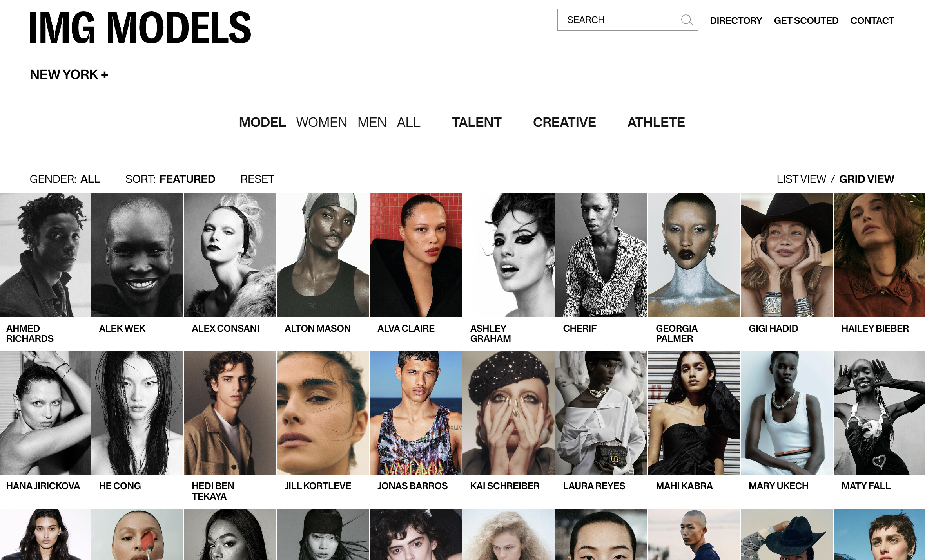925x560 pixels.
Task: Open Mahi Kabra's photo thumbnail
Action: 694,413
